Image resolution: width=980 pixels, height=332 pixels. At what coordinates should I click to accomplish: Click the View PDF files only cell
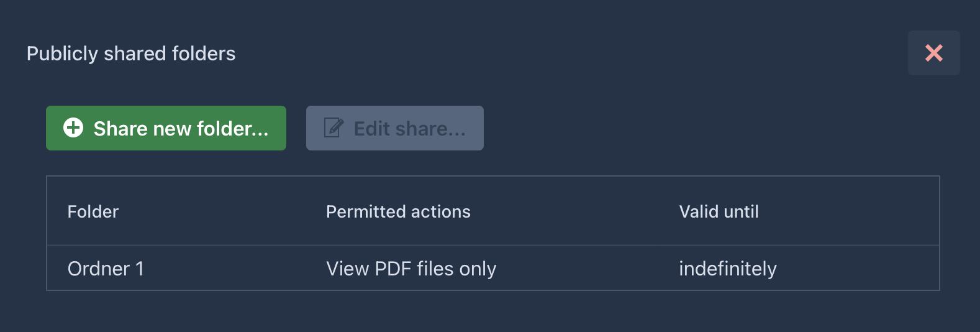coord(411,269)
